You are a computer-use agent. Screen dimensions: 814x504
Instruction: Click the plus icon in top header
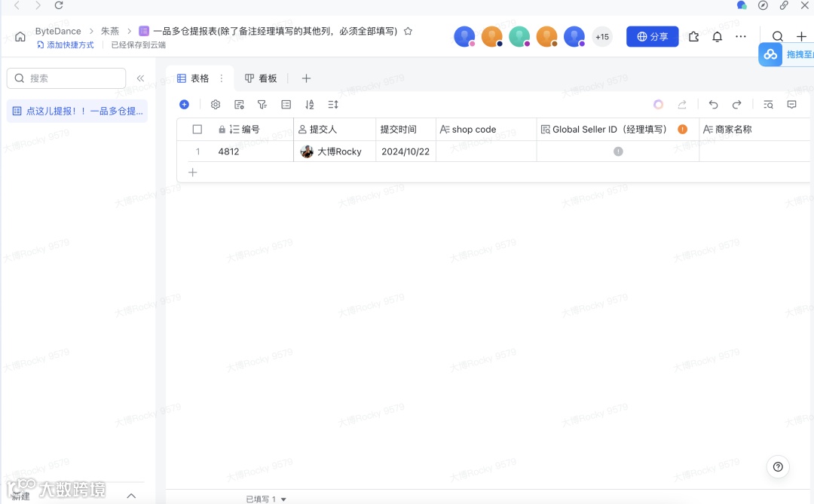[x=801, y=36]
